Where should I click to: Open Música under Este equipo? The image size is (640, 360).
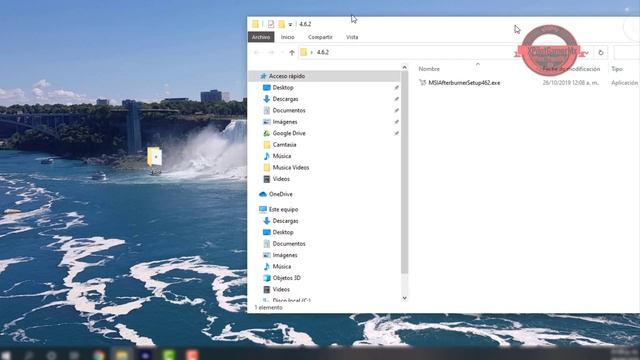pyautogui.click(x=282, y=267)
